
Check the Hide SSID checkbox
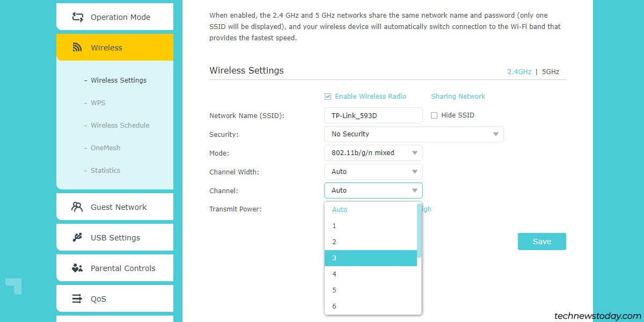pyautogui.click(x=434, y=115)
